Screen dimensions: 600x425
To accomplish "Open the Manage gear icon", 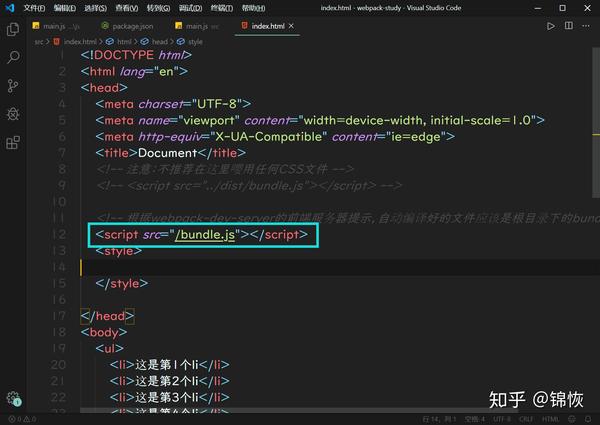I will pyautogui.click(x=13, y=398).
